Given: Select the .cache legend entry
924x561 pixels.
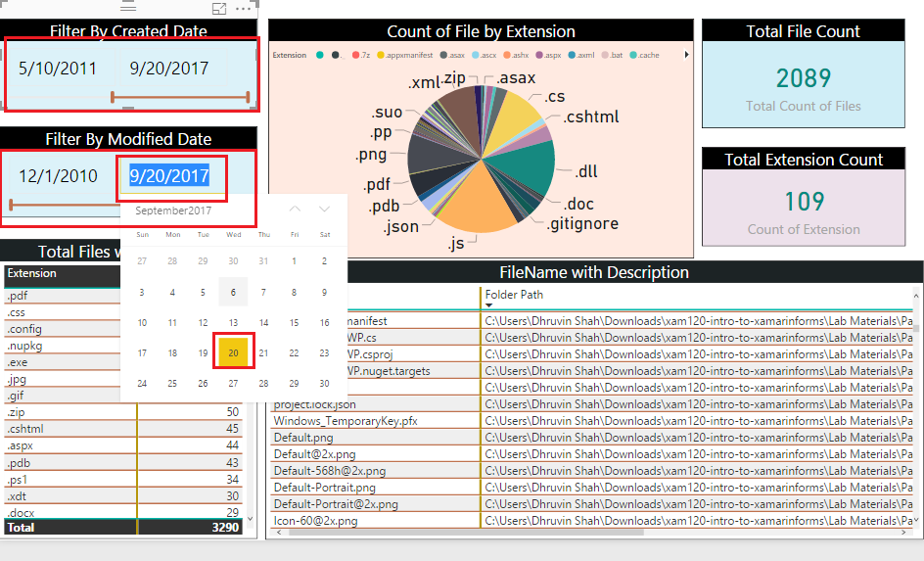Looking at the screenshot, I should (645, 55).
